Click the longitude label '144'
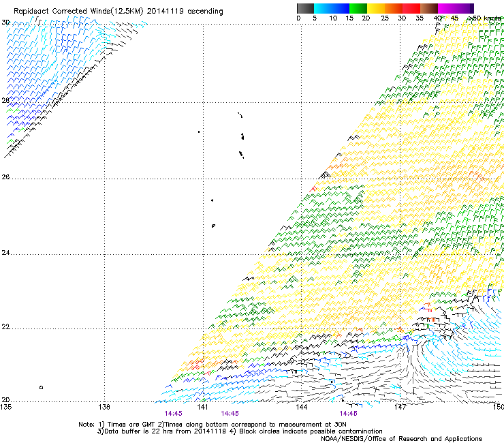Image resolution: width=504 pixels, height=443 pixels. click(301, 407)
